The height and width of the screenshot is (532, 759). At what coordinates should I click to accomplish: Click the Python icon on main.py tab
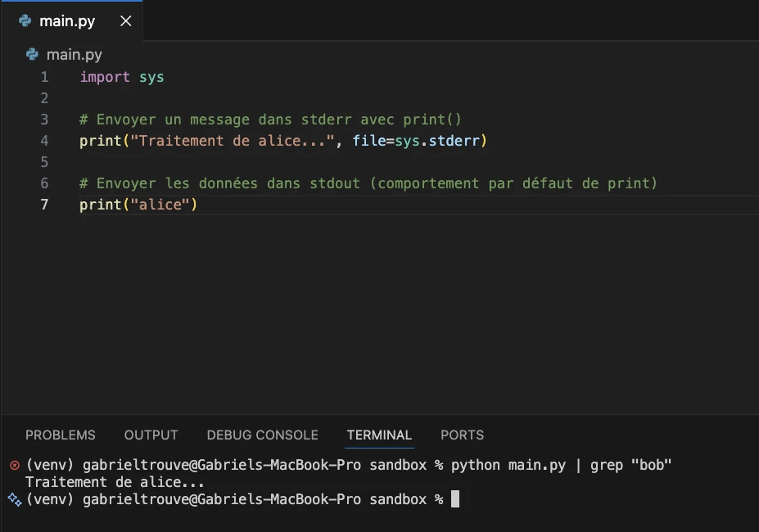point(25,20)
